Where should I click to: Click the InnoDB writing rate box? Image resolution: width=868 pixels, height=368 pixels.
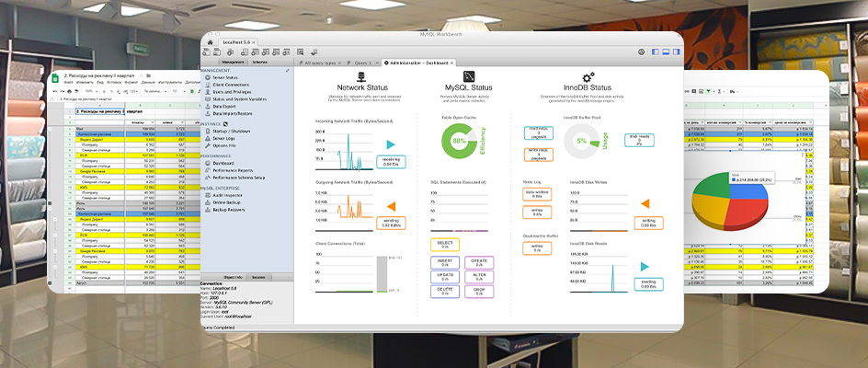(649, 223)
